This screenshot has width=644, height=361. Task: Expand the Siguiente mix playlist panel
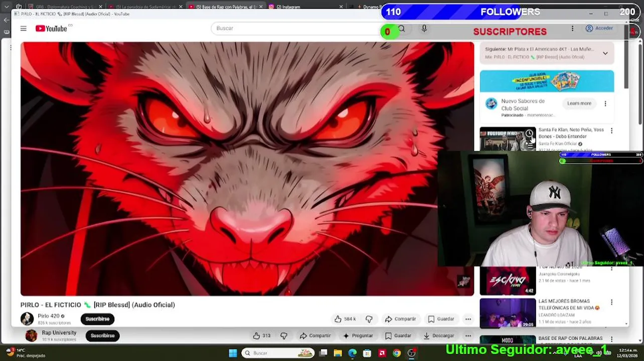[x=605, y=53]
